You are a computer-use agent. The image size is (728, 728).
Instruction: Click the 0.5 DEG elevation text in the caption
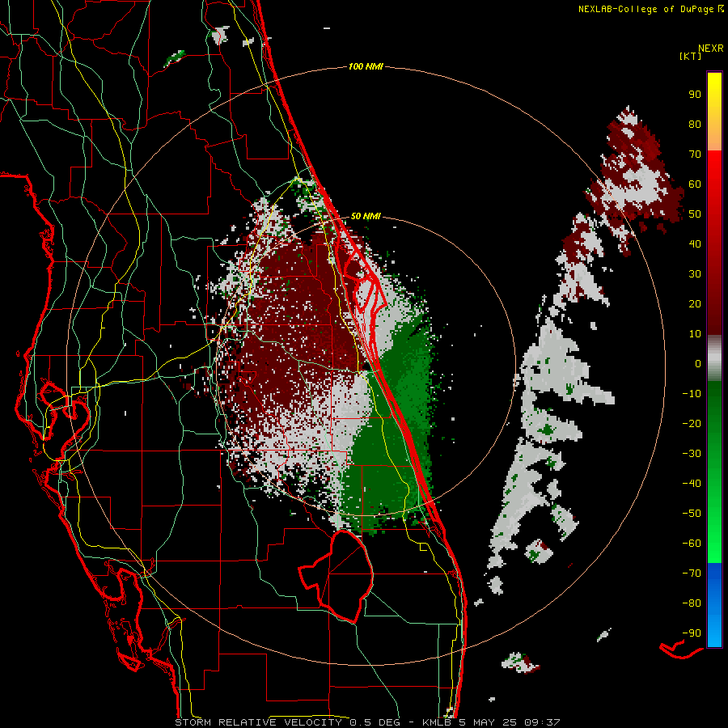[376, 722]
